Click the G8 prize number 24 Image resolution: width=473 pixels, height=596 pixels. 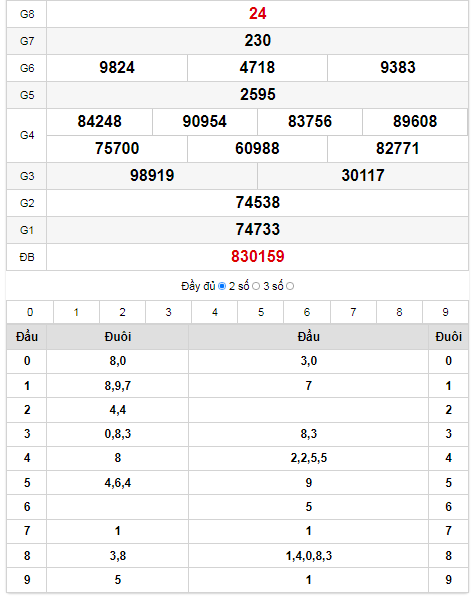tap(258, 14)
